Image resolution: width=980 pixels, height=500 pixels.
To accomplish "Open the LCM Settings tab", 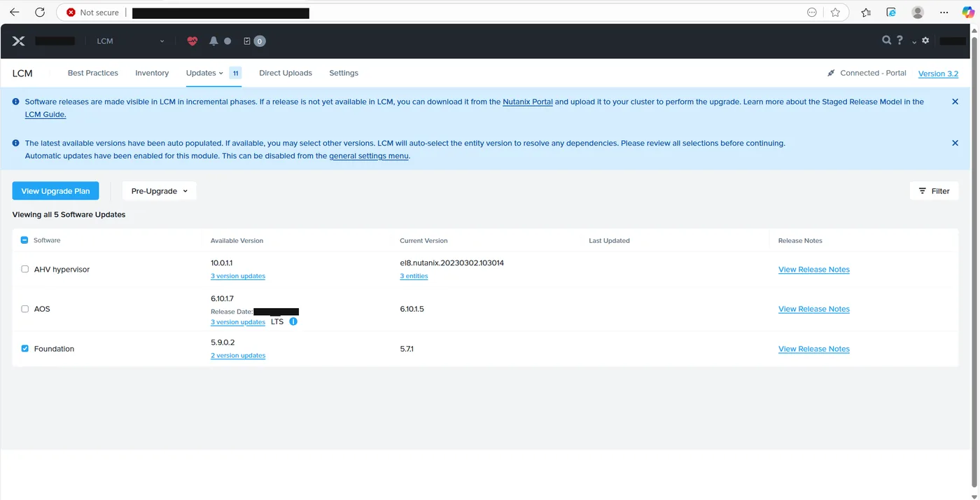I will pyautogui.click(x=344, y=73).
